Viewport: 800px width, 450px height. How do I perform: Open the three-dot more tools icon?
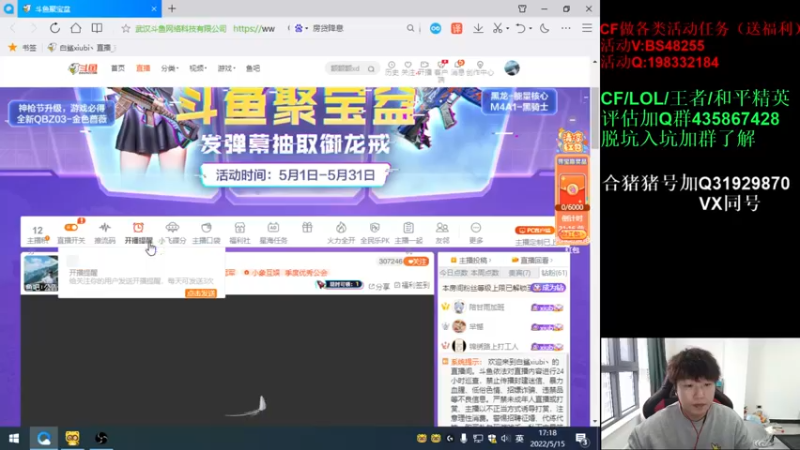point(566,29)
